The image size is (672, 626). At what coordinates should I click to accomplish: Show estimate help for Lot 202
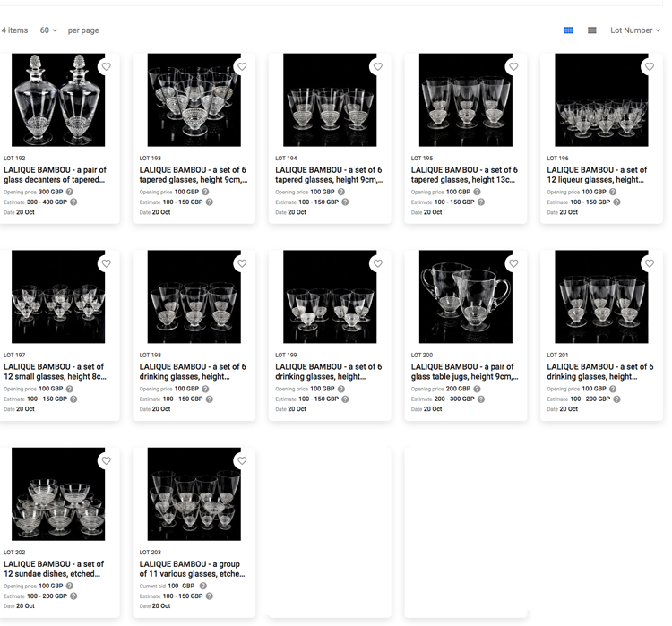pos(73,596)
